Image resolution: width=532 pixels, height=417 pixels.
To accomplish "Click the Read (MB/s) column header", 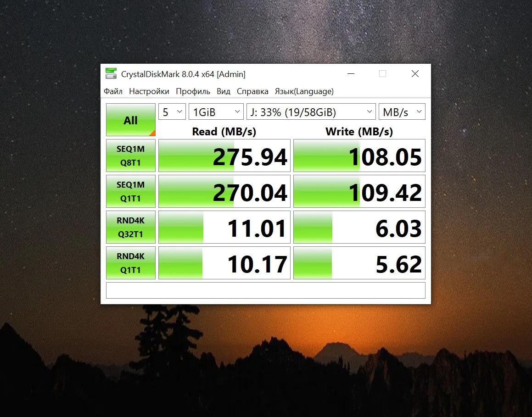I will click(x=224, y=132).
